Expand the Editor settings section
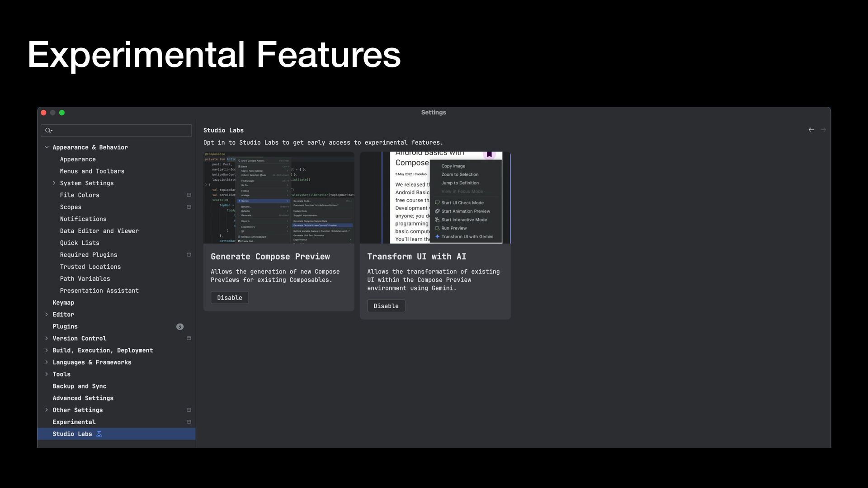 tap(47, 314)
